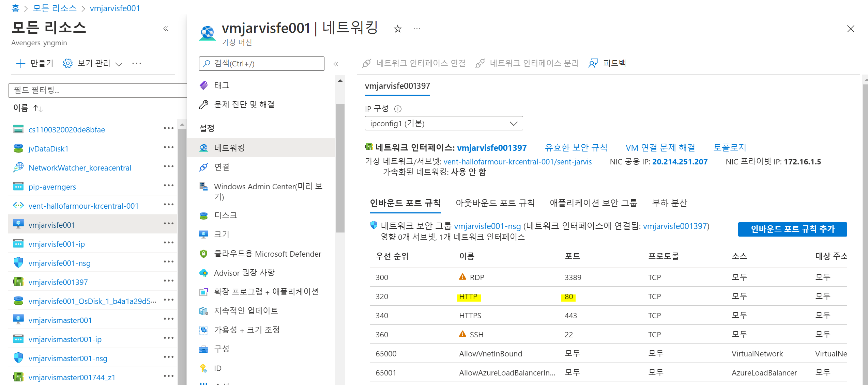Switch to 아웃바운드 포트 규칙 tab
Screen dimensions: 868x385
click(495, 203)
